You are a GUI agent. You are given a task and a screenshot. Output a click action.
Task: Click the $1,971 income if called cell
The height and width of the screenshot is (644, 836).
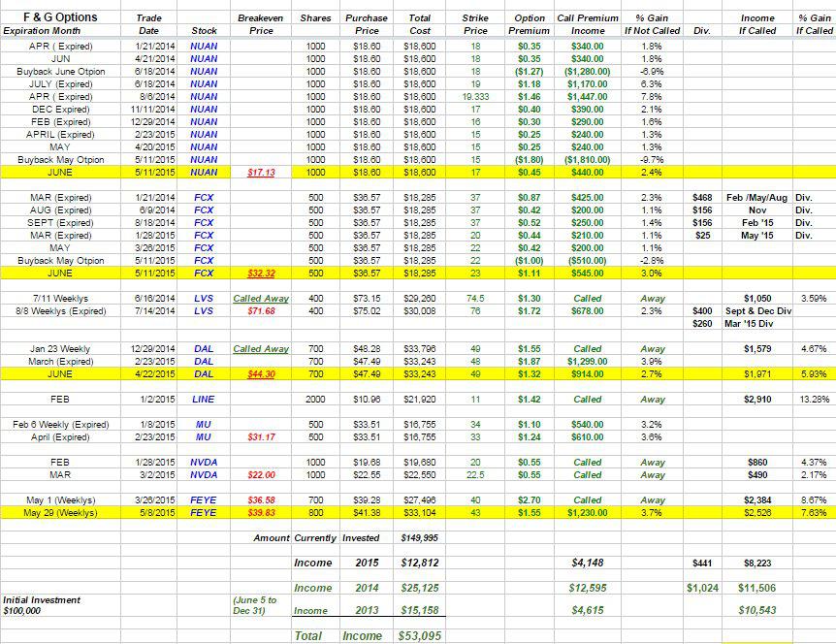pyautogui.click(x=757, y=373)
